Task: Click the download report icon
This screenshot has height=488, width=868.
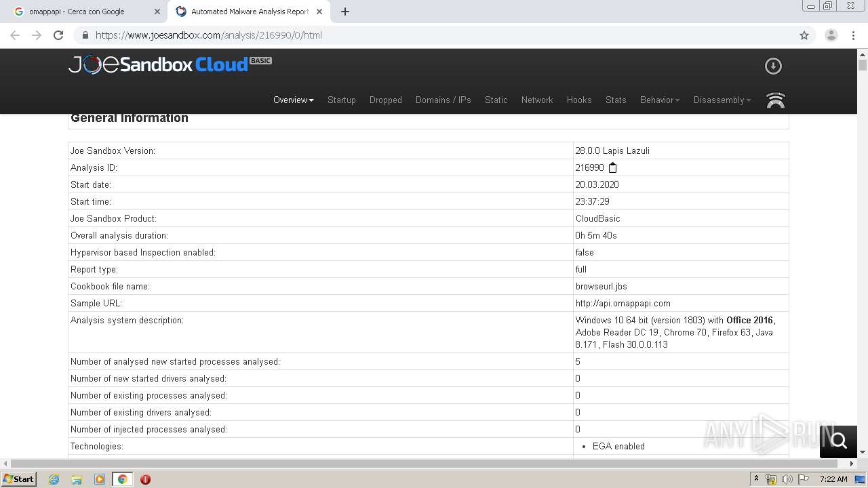Action: [x=773, y=66]
